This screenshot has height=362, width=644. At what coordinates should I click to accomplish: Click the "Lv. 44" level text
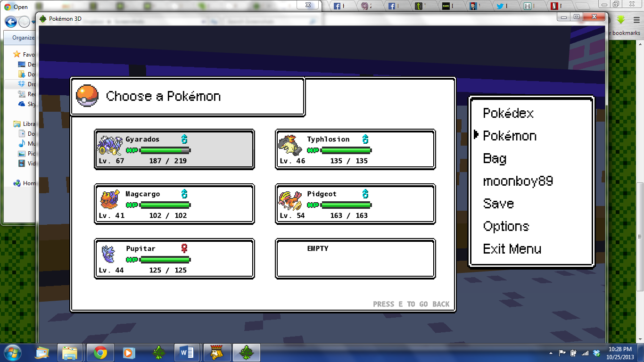click(x=111, y=270)
